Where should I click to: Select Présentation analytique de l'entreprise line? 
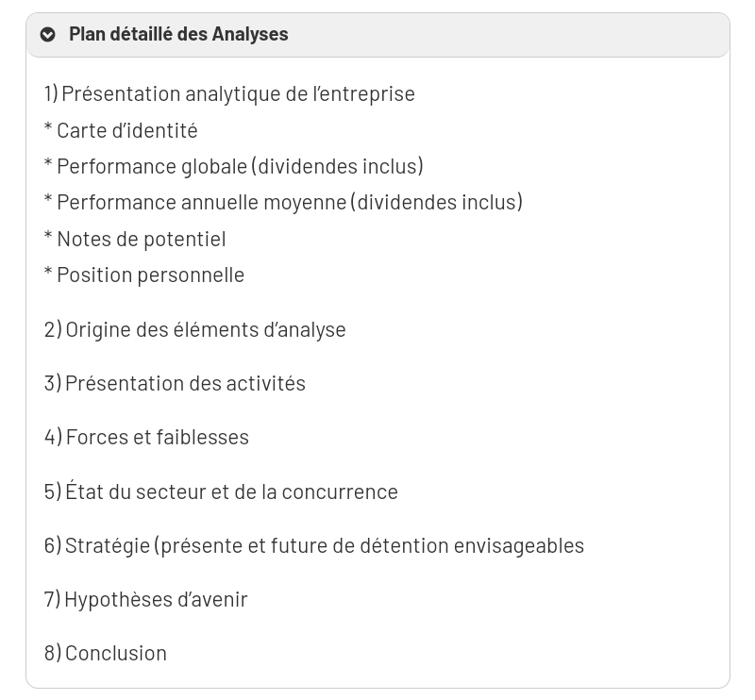pos(229,94)
